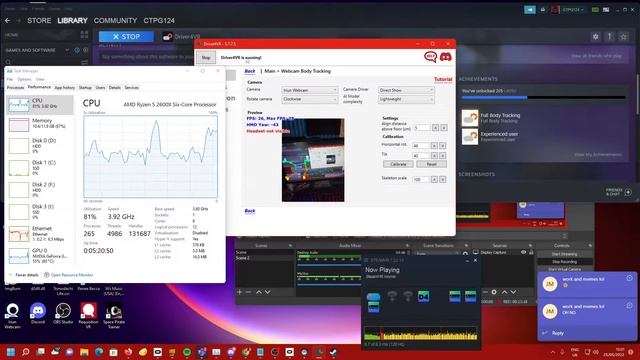
Task: Open OBS source properties gear
Action: coord(494,292)
